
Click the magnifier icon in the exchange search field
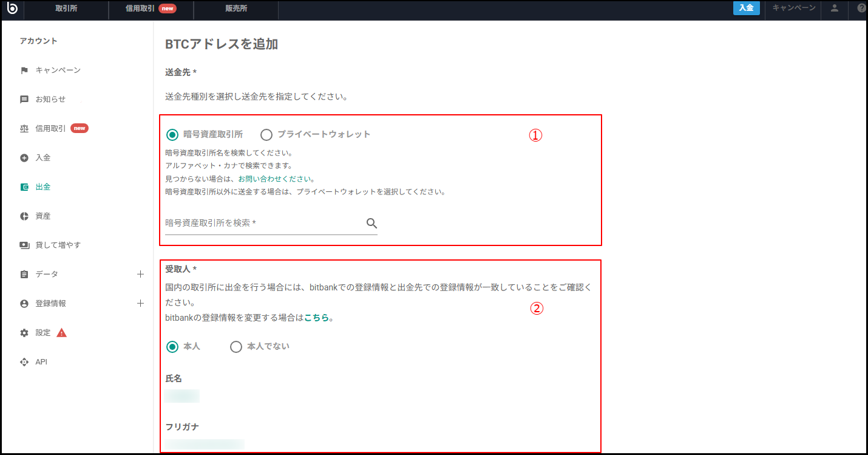(371, 223)
